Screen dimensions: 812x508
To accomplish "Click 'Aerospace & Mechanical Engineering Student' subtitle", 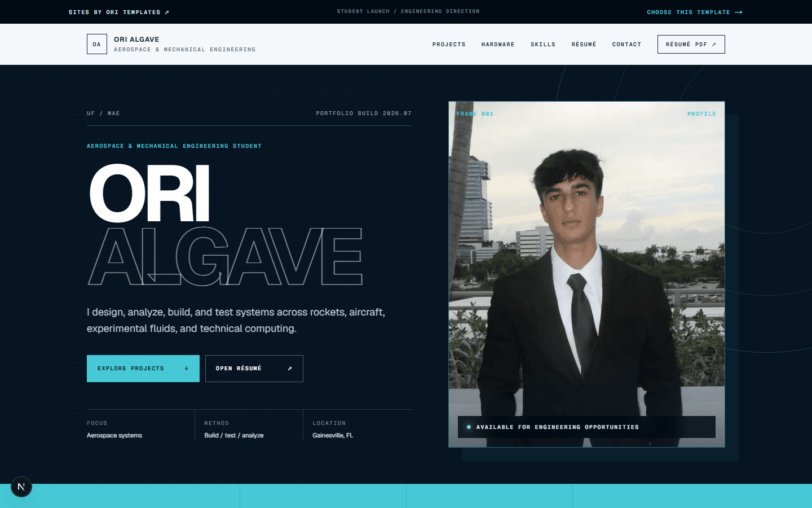I will [174, 146].
